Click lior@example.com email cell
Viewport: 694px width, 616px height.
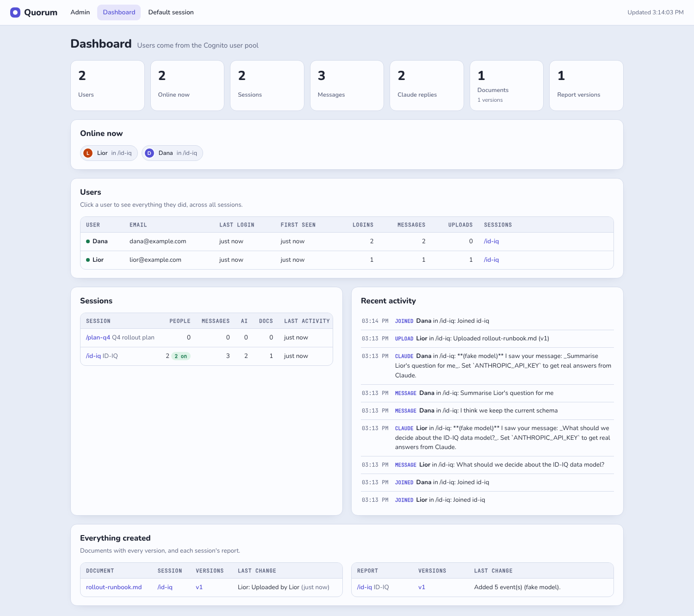(155, 260)
